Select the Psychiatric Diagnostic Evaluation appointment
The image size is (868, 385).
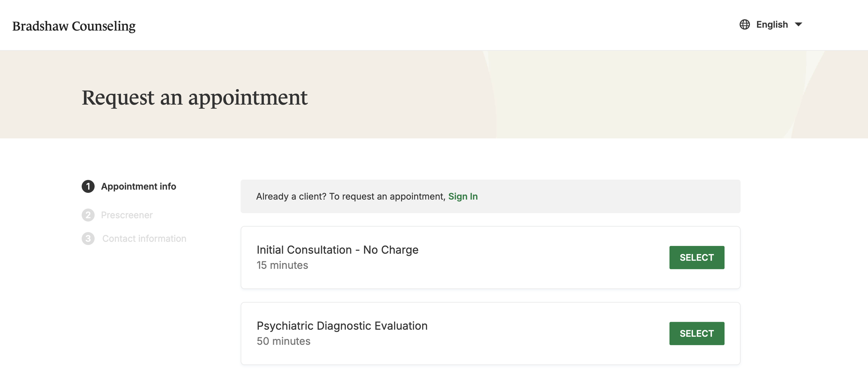click(x=696, y=334)
